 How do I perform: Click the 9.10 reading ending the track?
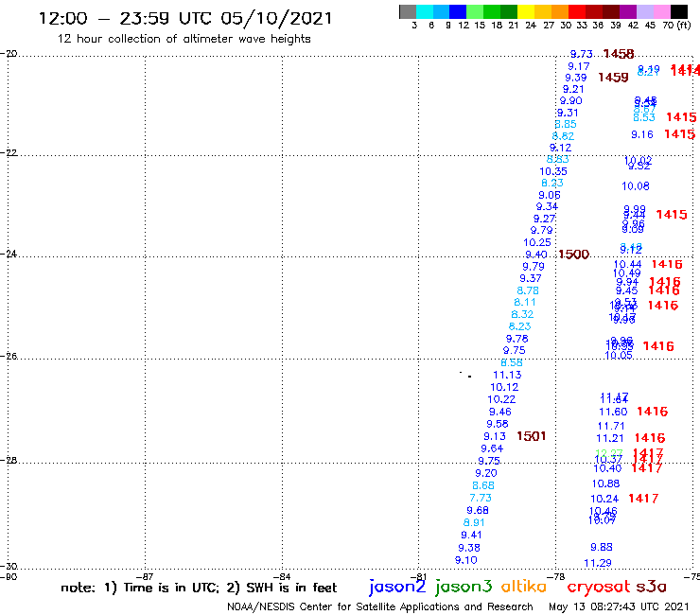click(466, 560)
